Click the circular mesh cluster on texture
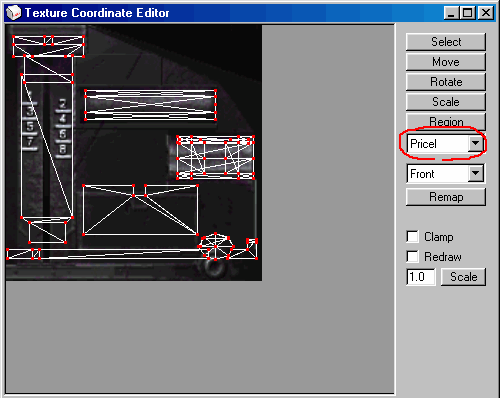500x398 pixels. [216, 246]
